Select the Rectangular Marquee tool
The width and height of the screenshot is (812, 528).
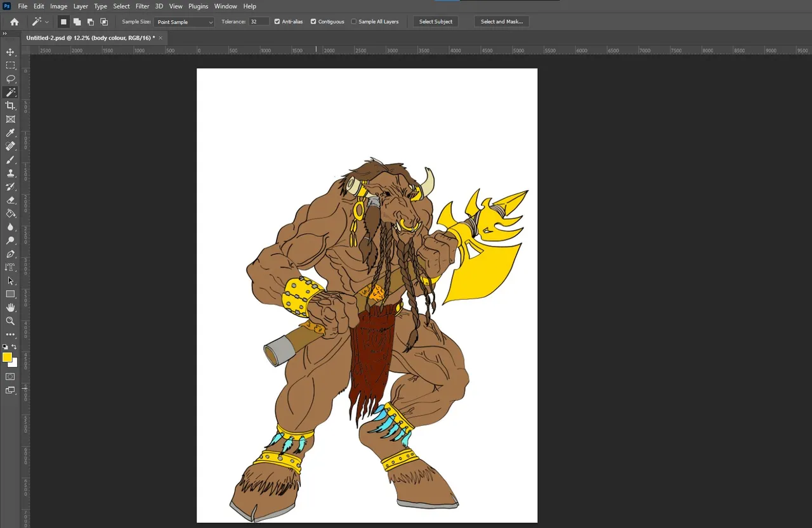point(10,65)
